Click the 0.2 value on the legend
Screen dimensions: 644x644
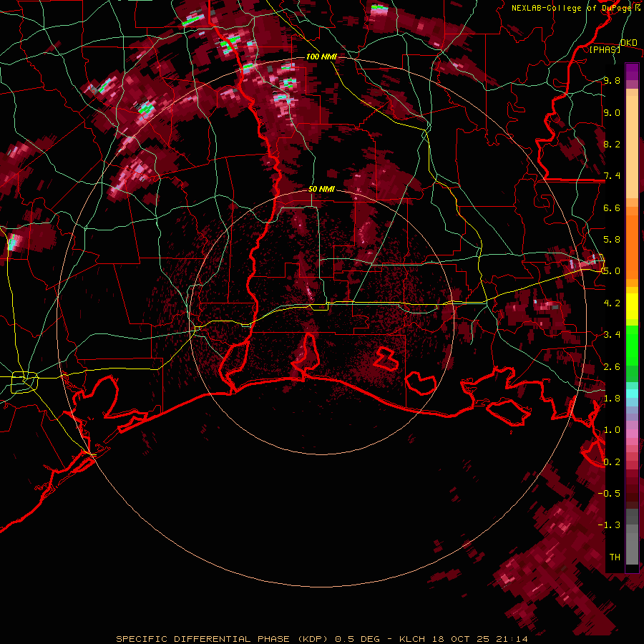(x=612, y=462)
